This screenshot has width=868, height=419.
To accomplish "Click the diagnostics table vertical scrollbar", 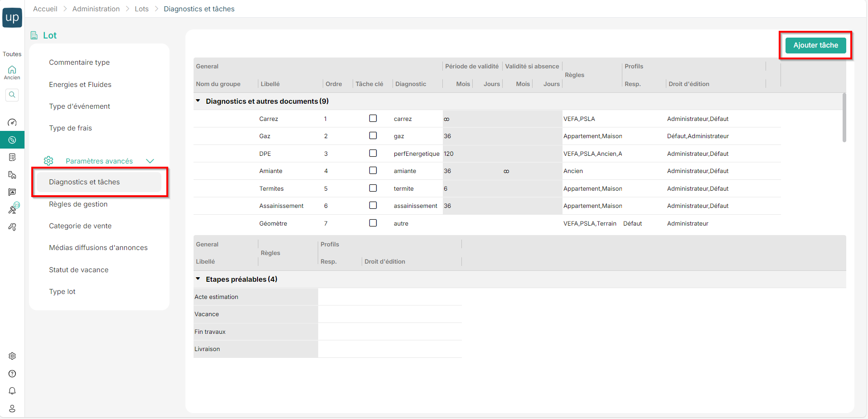I will pyautogui.click(x=844, y=118).
